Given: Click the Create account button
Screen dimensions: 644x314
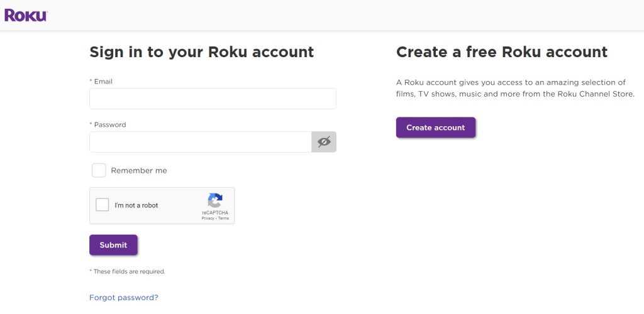Looking at the screenshot, I should coord(436,127).
